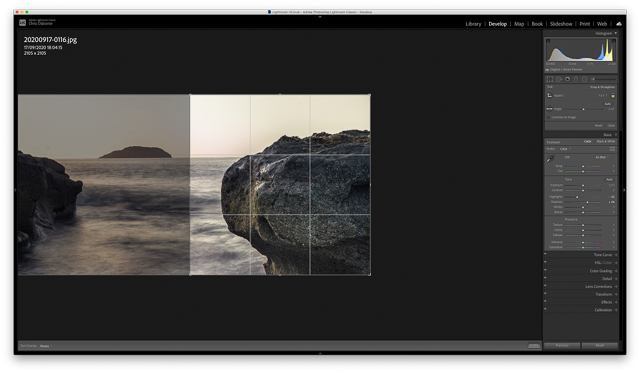Click the Exposure slider handle
The width and height of the screenshot is (640, 373).
[x=583, y=185]
